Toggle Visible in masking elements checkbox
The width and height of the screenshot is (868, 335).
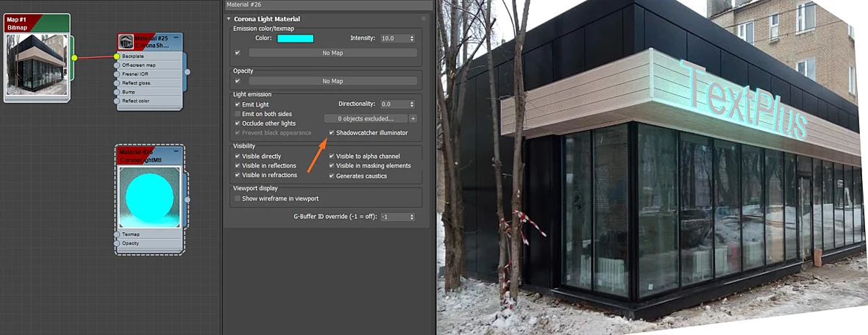(332, 165)
